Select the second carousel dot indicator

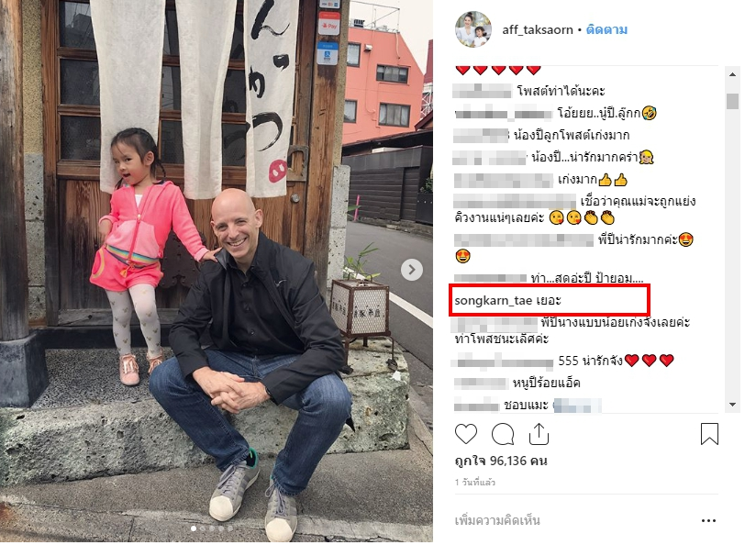(203, 528)
